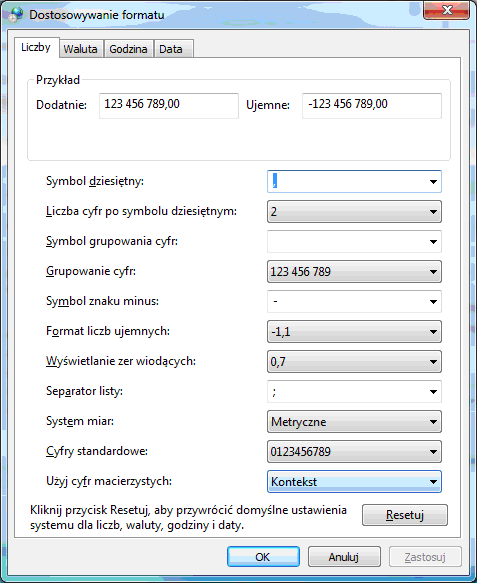The width and height of the screenshot is (477, 583).
Task: Expand Wyświetlanie zer wiodących dropdown
Action: (354, 362)
